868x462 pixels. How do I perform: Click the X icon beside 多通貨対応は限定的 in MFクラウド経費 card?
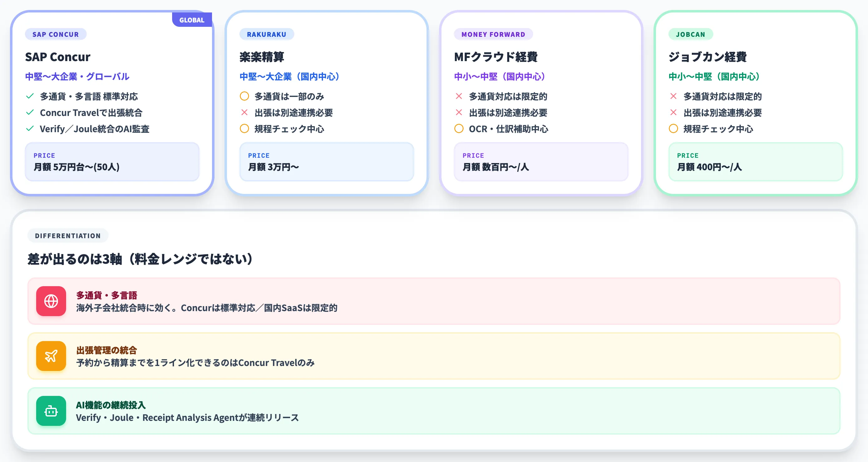pos(459,96)
